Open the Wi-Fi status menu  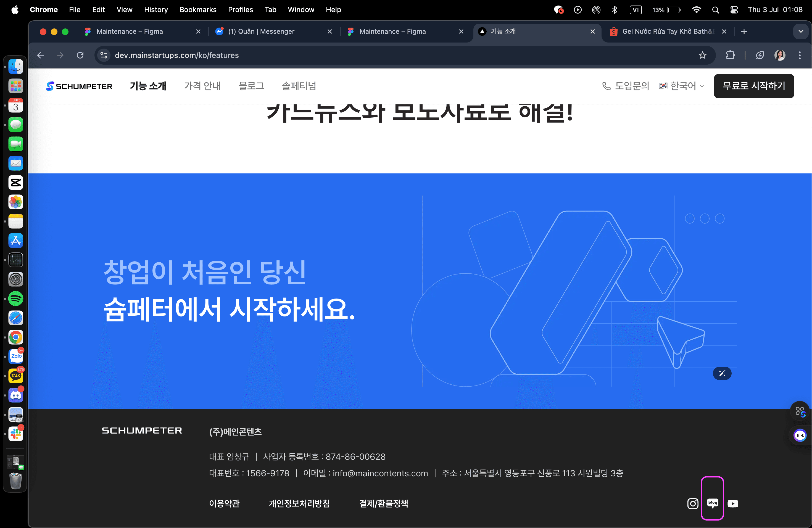coord(696,10)
